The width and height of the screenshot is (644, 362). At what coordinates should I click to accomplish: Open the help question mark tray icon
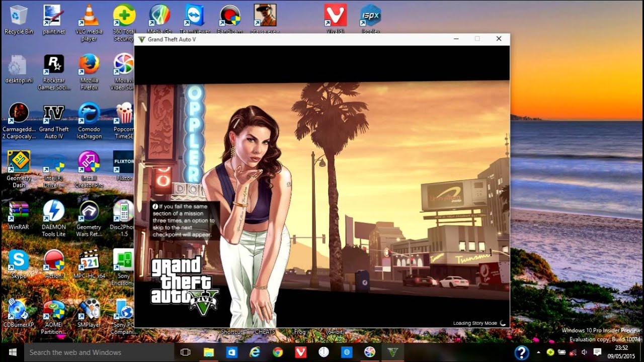point(522,352)
